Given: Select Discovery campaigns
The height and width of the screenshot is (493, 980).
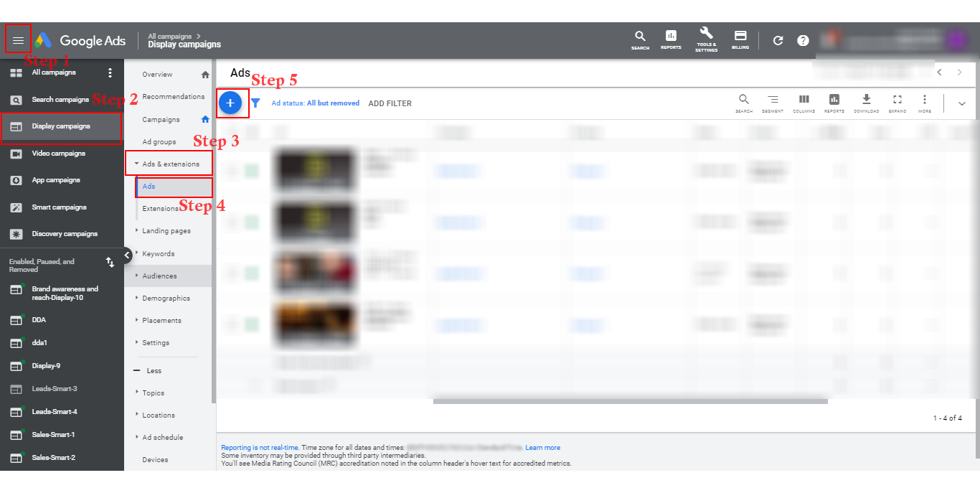Looking at the screenshot, I should point(65,234).
